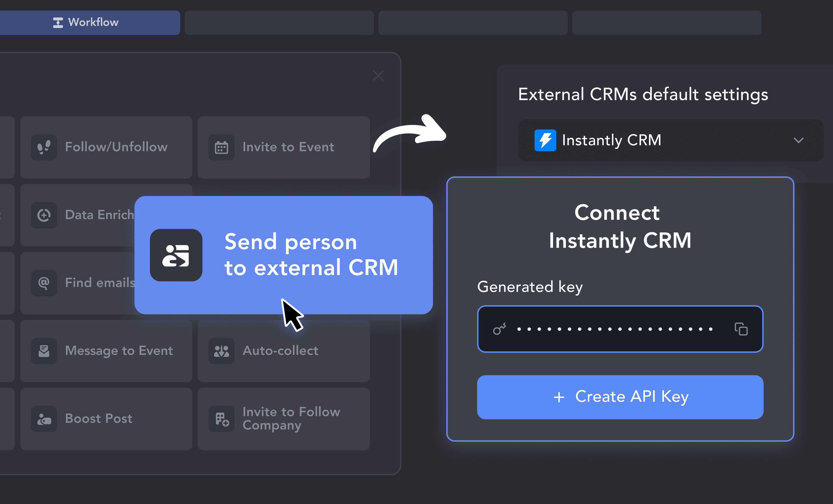Click the Generated key input field

620,329
